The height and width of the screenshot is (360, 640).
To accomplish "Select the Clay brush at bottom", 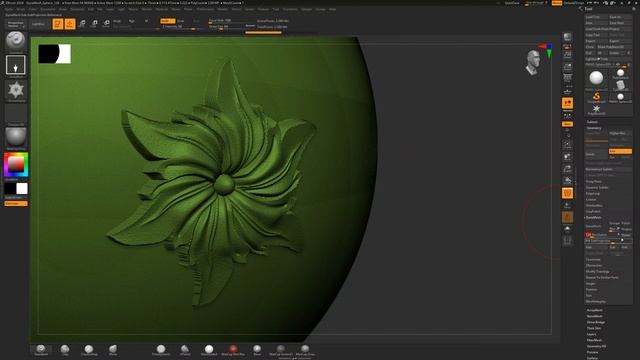I will [x=65, y=350].
